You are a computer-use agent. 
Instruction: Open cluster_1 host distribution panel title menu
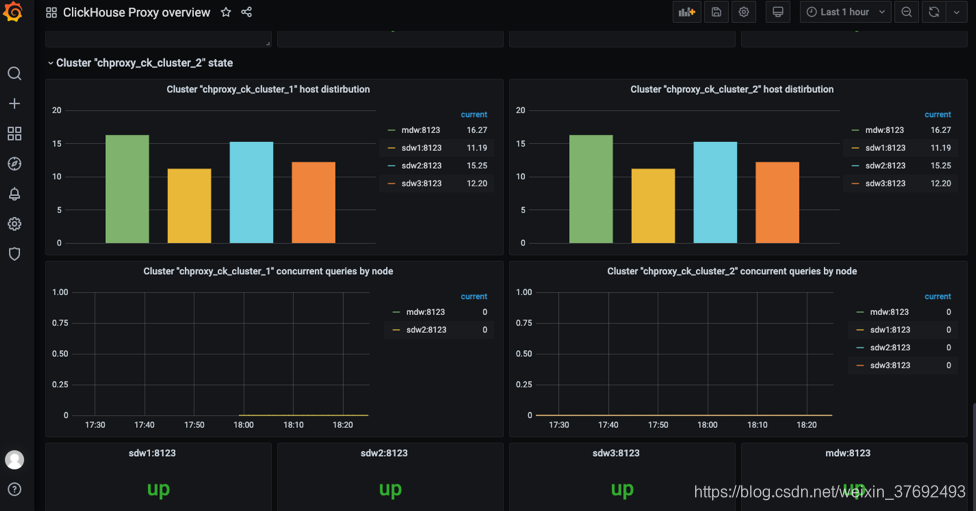point(268,89)
